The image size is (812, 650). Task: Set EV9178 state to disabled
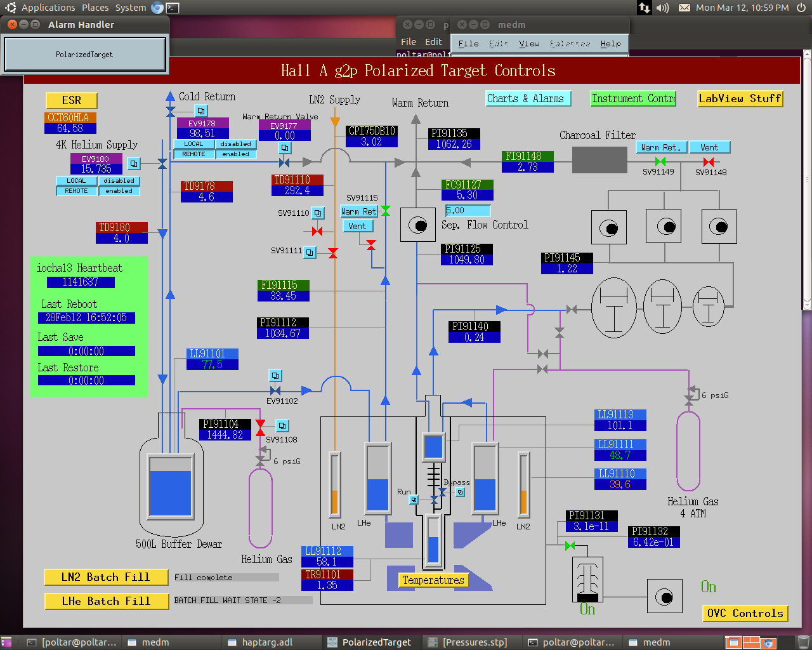(236, 144)
